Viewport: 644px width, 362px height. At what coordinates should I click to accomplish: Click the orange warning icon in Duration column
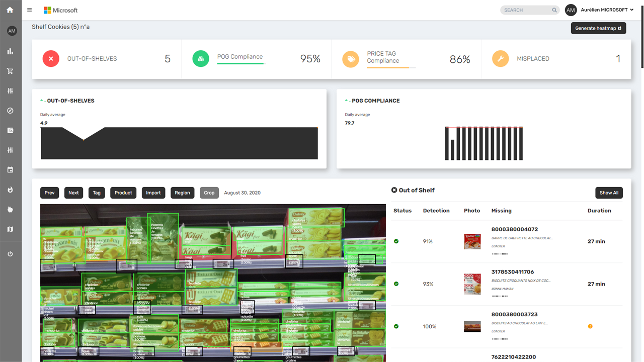click(590, 326)
